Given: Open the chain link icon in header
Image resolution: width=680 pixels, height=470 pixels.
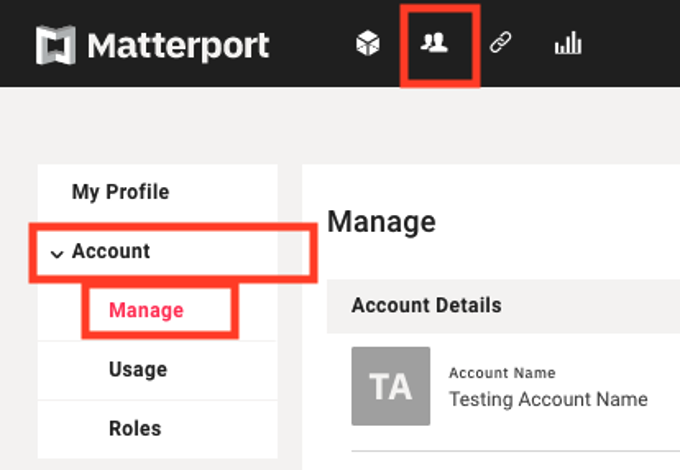Looking at the screenshot, I should click(x=500, y=42).
